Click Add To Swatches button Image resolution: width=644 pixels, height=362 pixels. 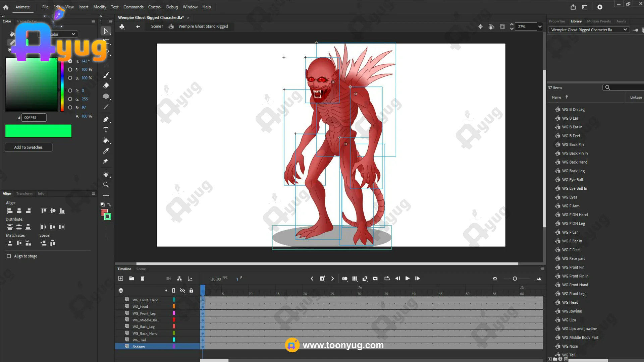tap(29, 147)
